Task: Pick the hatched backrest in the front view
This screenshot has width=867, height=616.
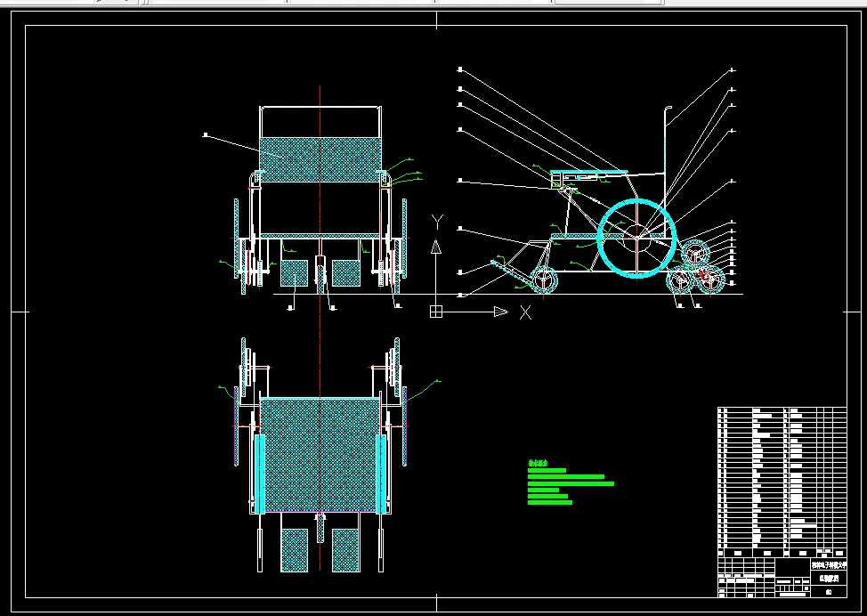Action: pyautogui.click(x=320, y=159)
